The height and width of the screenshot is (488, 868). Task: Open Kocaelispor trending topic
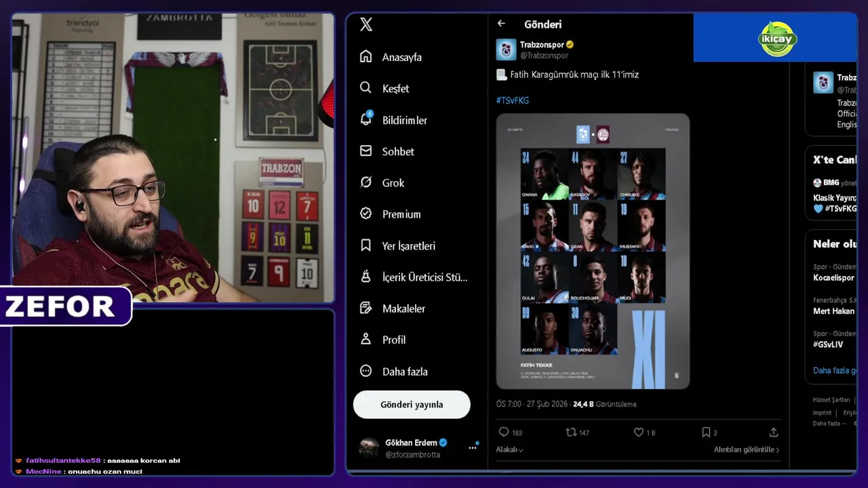tap(833, 278)
